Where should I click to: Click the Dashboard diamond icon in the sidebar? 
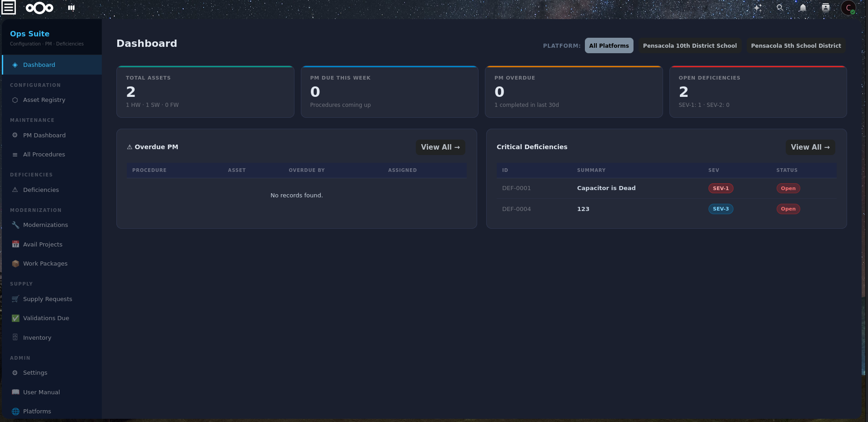(15, 65)
